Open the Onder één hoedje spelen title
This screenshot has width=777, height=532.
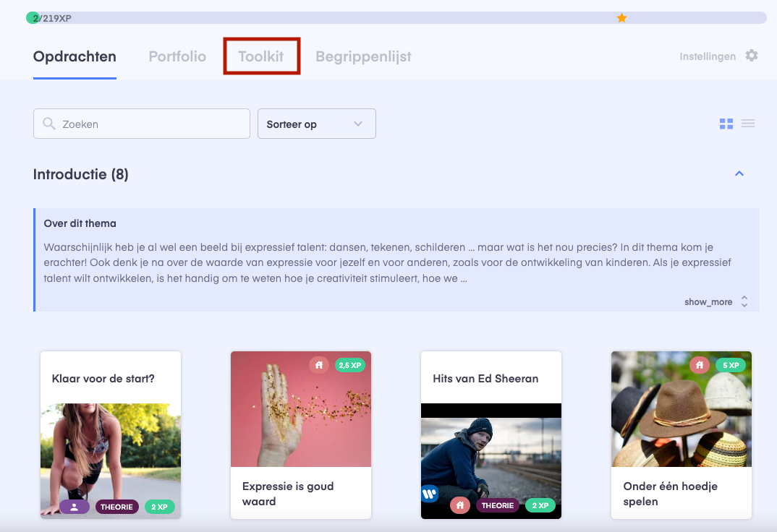point(671,494)
